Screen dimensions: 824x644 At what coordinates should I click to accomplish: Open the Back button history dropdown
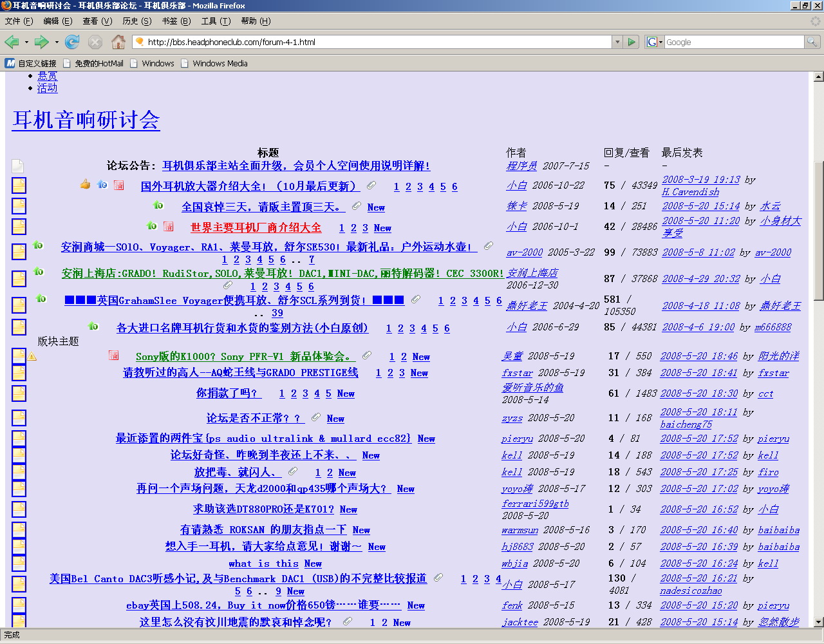click(26, 43)
